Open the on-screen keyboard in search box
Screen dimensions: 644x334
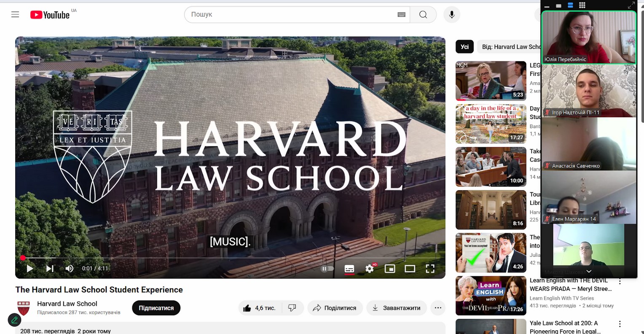(401, 15)
